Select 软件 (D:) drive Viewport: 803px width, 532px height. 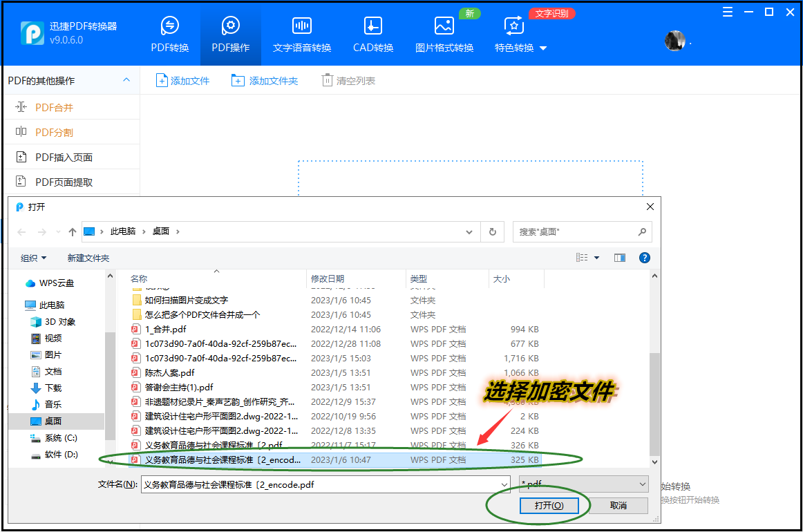(x=55, y=454)
